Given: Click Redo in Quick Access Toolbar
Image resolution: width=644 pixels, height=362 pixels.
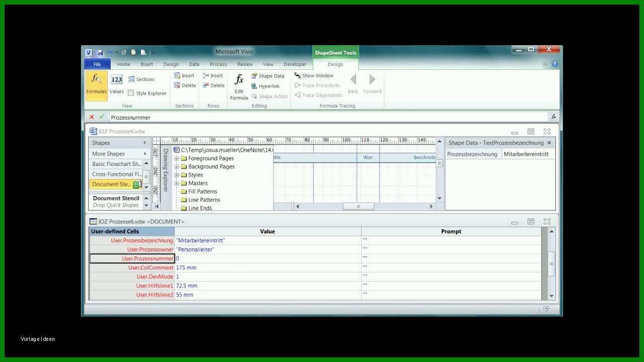Looking at the screenshot, I should [x=124, y=52].
